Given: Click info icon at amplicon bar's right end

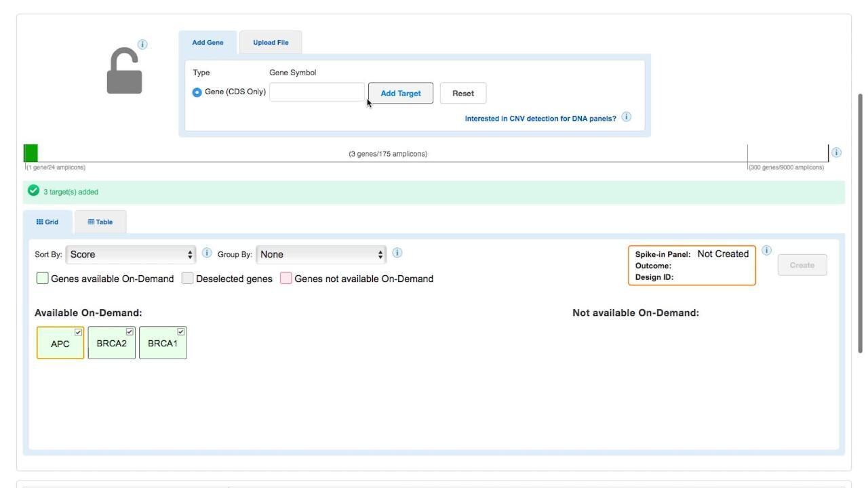Looking at the screenshot, I should [x=836, y=152].
